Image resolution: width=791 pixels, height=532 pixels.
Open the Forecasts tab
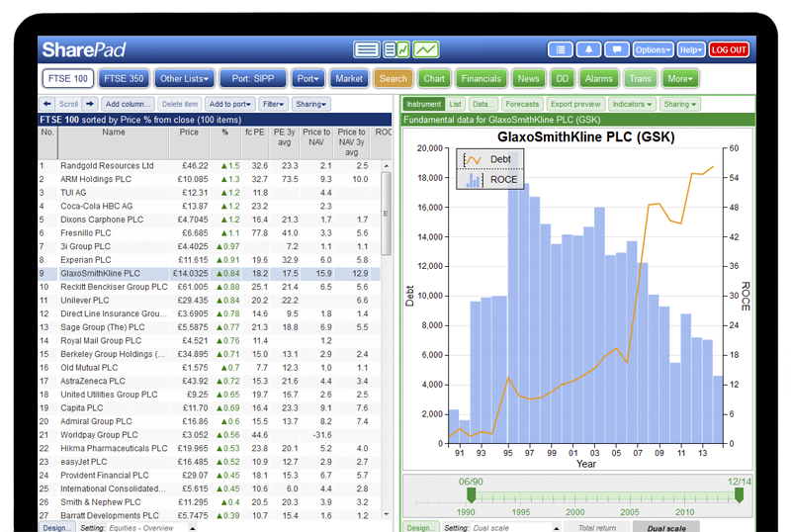pyautogui.click(x=521, y=104)
